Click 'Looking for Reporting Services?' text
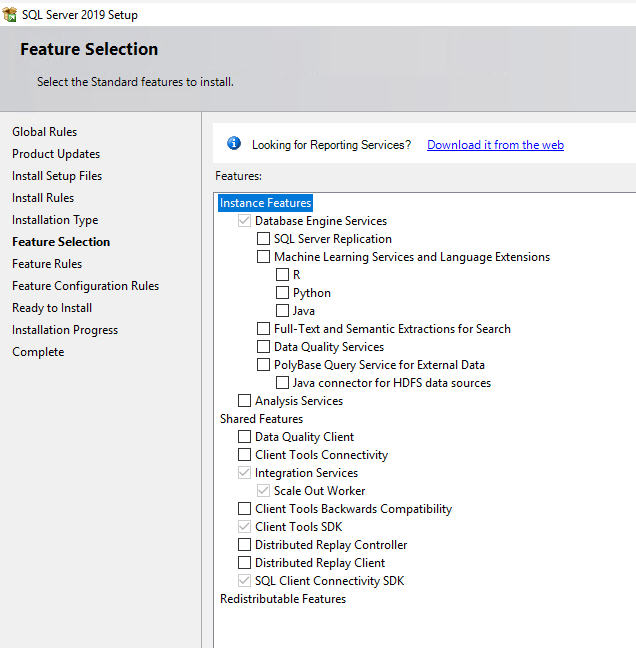 coord(331,145)
